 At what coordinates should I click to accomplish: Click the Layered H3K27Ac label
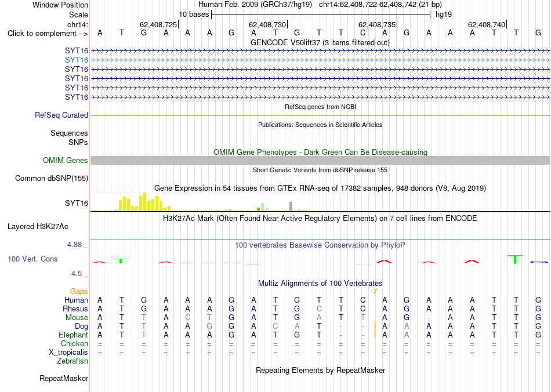tap(38, 227)
